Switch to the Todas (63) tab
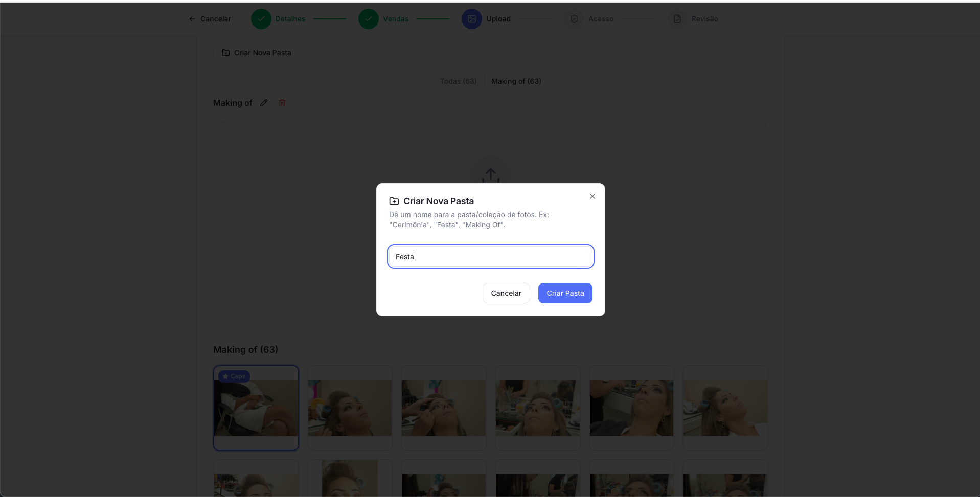This screenshot has height=497, width=980. (x=459, y=81)
